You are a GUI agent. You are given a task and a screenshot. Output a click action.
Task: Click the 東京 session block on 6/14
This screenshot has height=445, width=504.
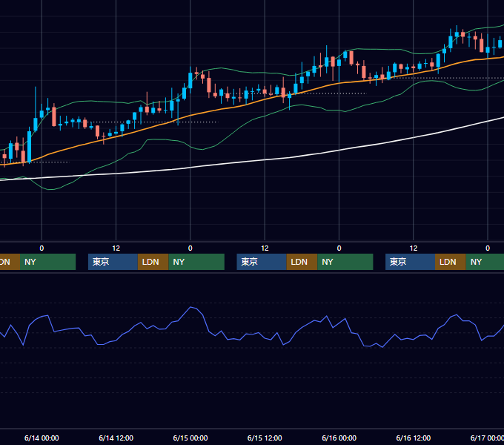tap(113, 262)
